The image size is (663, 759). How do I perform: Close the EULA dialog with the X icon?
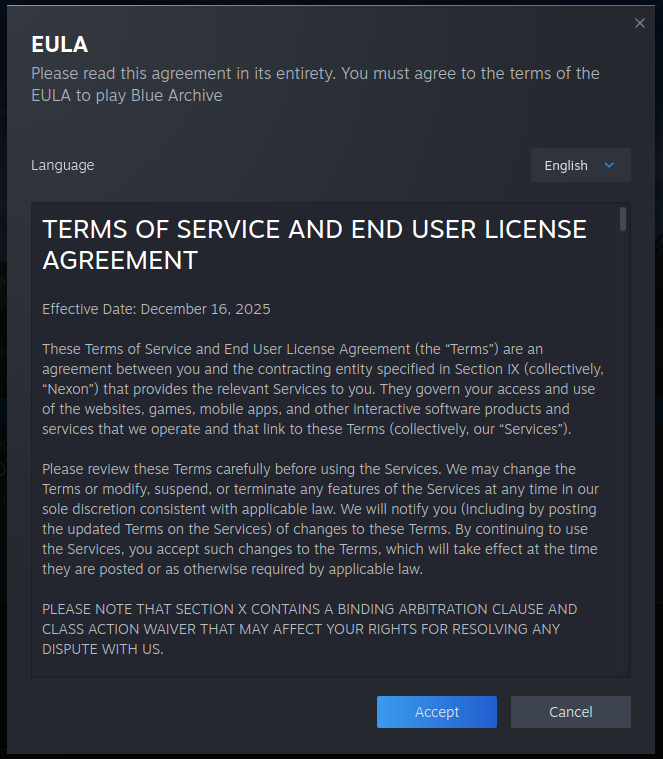point(639,23)
